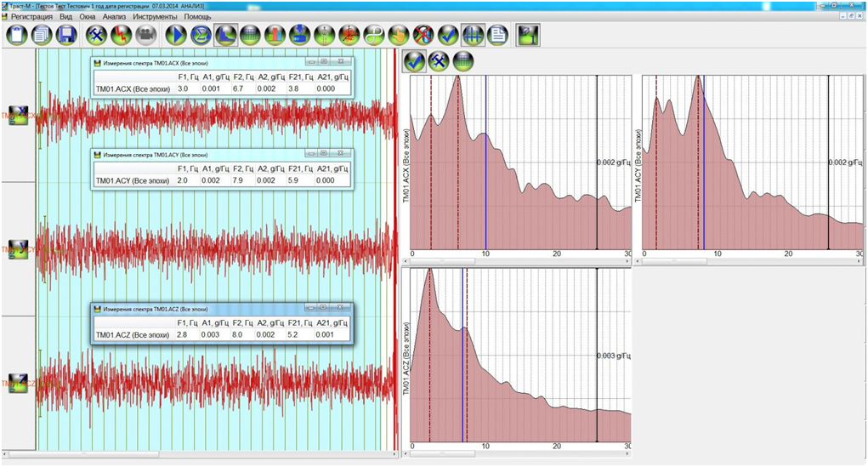Image resolution: width=868 pixels, height=467 pixels.
Task: Toggle the vertical cursor lines toolbar button
Action: (474, 35)
